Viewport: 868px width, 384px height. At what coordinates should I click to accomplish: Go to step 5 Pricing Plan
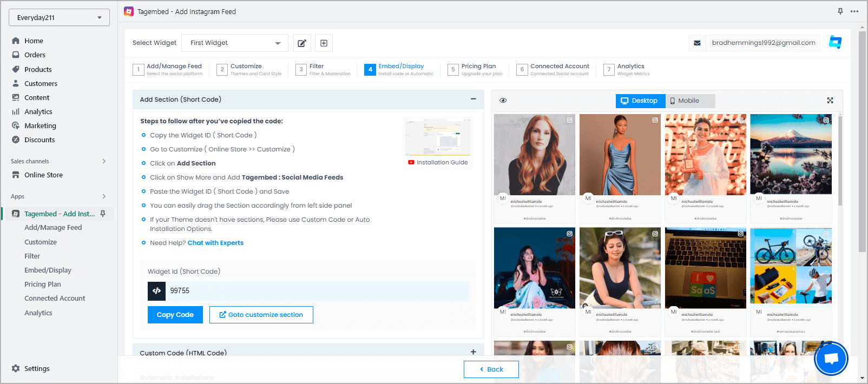475,69
